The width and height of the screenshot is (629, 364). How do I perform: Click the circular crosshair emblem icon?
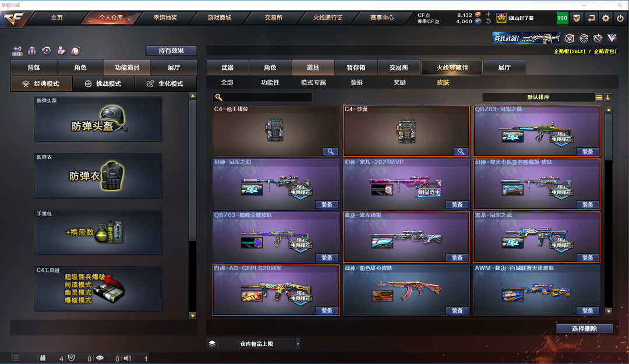pyautogui.click(x=584, y=38)
